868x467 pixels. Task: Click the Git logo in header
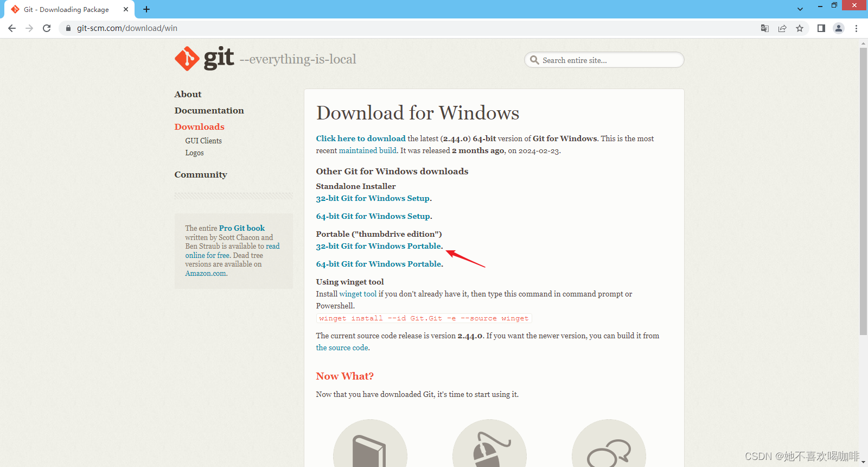click(205, 59)
